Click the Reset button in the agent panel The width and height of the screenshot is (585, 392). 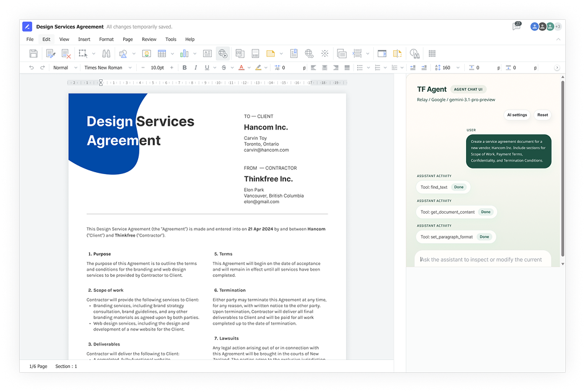click(x=542, y=115)
